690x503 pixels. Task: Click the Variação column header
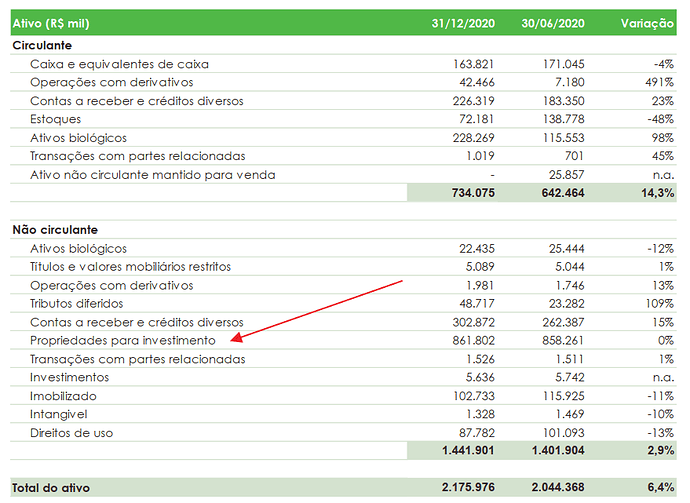click(647, 23)
